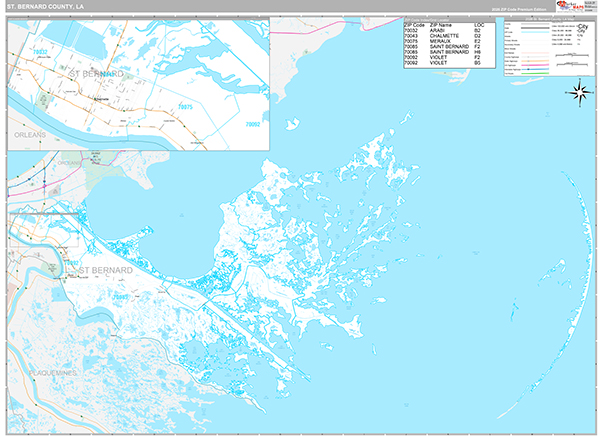Viewport: 600px width, 436px height.
Task: Click the PLAQUEMINES label on main map
Action: 53,373
